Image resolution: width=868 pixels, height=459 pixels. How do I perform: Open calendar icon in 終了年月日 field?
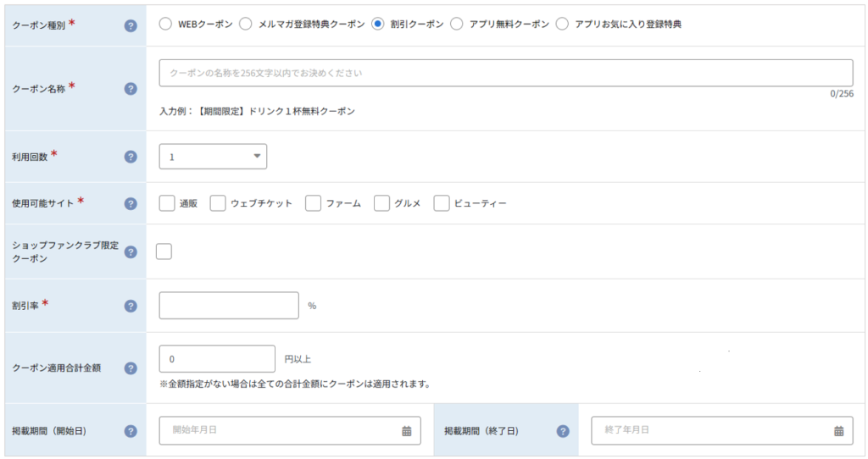(x=838, y=431)
